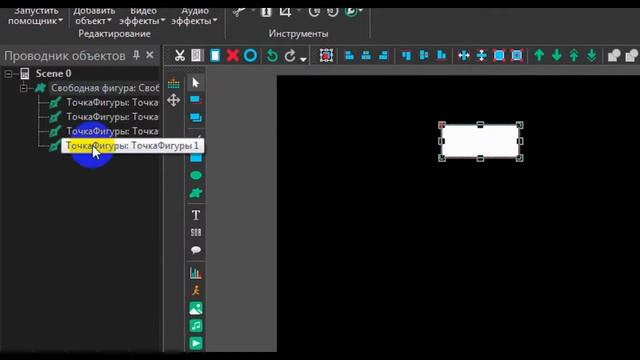The height and width of the screenshot is (360, 640).
Task: Click the top-middle handle of white rectangle
Action: 480,124
